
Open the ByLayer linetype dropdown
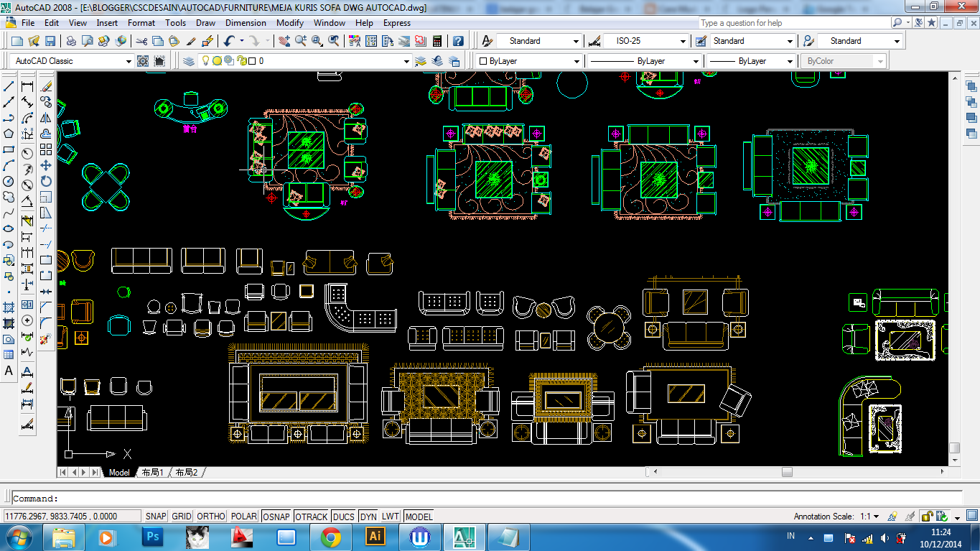pos(696,61)
